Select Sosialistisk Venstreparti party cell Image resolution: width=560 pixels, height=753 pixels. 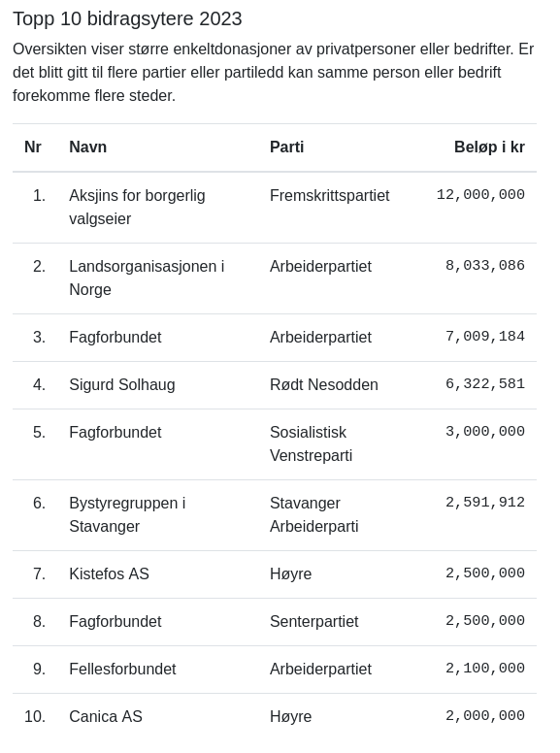coord(311,443)
